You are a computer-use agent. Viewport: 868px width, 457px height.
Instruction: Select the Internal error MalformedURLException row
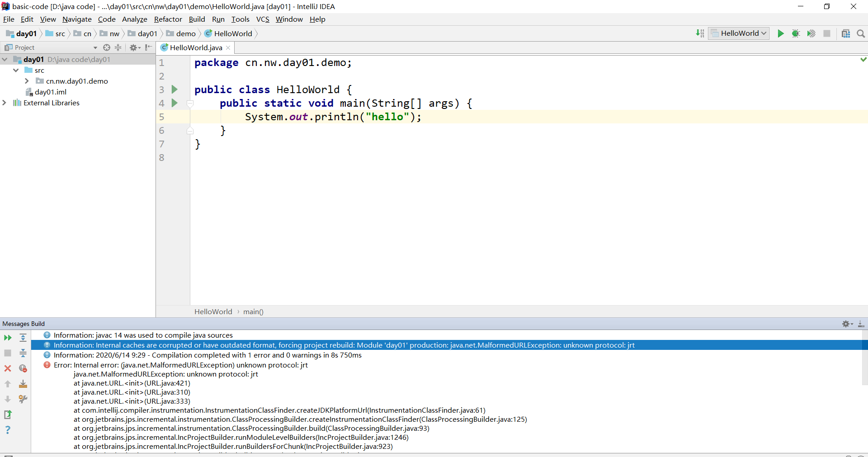[x=180, y=365]
